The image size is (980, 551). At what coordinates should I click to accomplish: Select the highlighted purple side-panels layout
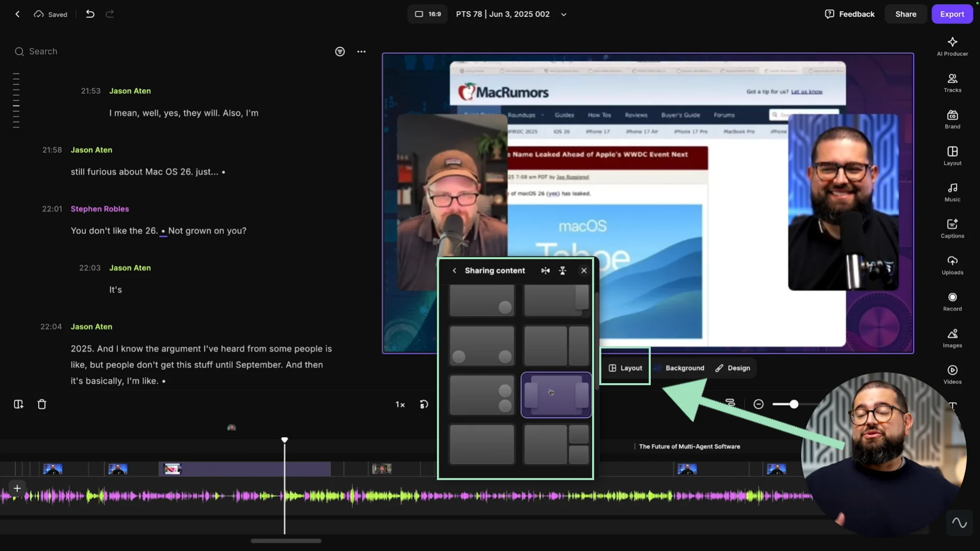click(556, 395)
